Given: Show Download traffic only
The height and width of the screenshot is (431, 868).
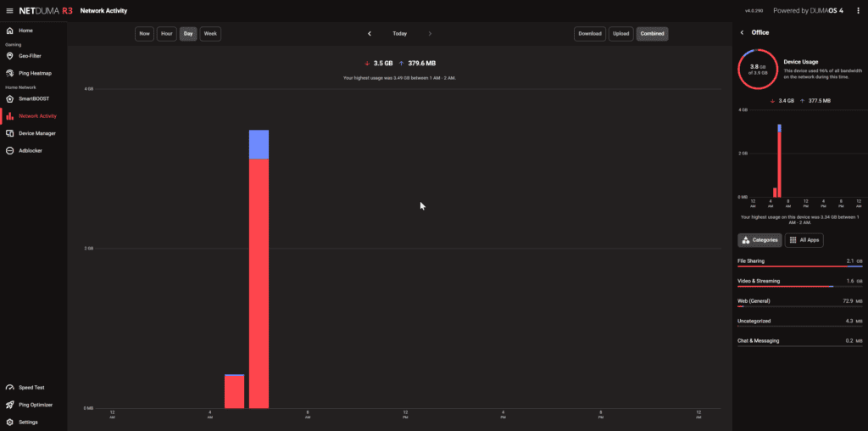Looking at the screenshot, I should click(x=589, y=34).
